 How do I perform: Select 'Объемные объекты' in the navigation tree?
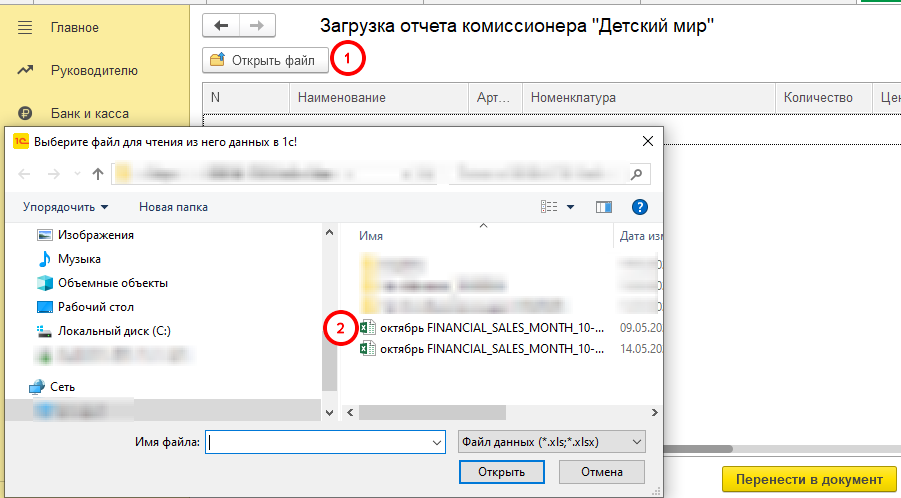click(x=113, y=283)
